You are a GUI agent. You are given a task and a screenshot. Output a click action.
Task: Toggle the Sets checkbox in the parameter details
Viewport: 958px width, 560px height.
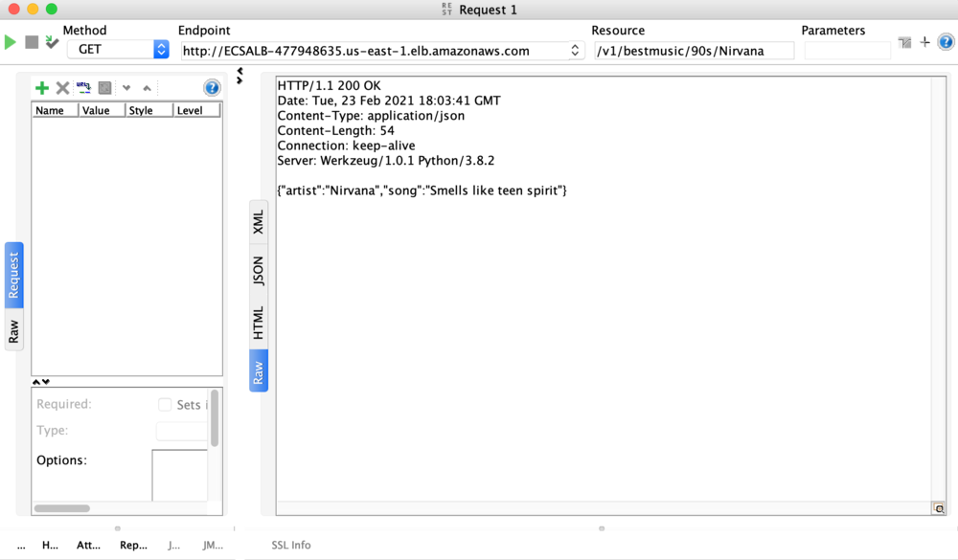(x=165, y=404)
